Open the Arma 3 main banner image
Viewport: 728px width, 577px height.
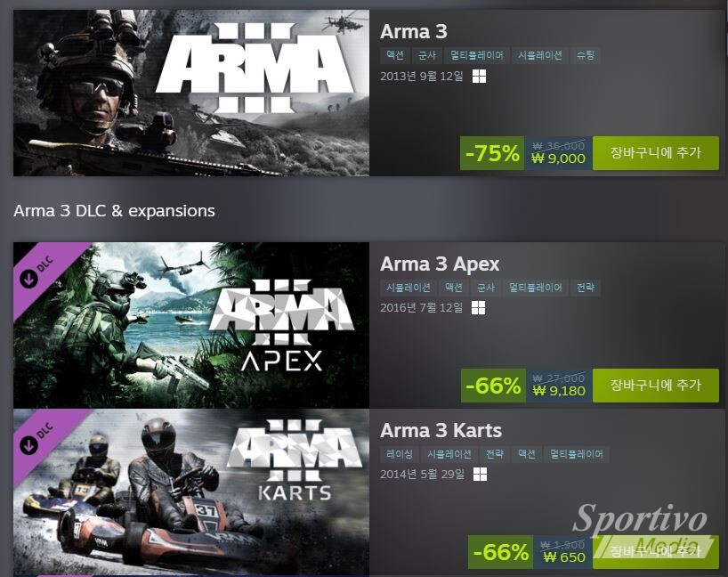(191, 93)
